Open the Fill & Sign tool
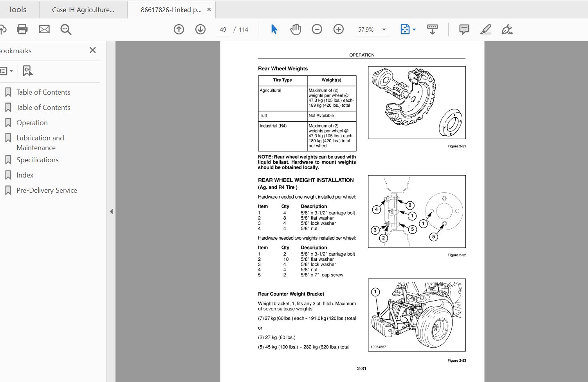 coord(507,29)
